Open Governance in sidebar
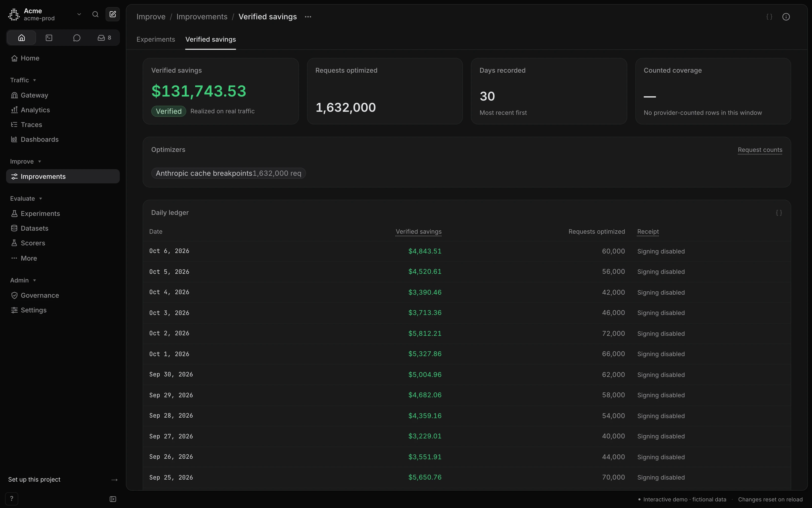The image size is (812, 508). [63, 295]
